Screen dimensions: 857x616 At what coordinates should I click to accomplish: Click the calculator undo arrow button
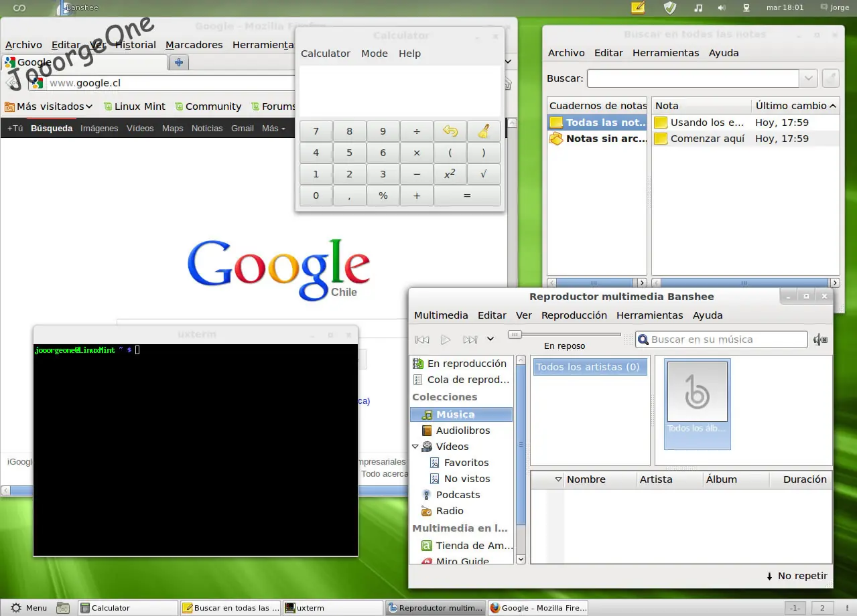pyautogui.click(x=450, y=131)
